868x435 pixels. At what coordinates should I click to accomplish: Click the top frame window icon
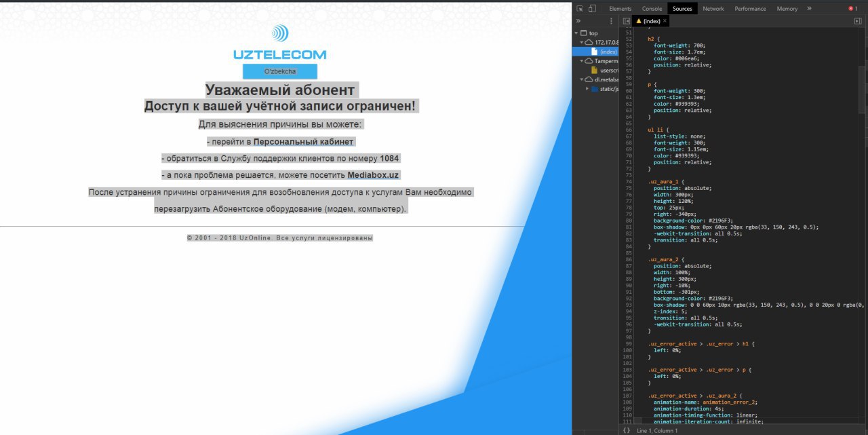pos(584,33)
